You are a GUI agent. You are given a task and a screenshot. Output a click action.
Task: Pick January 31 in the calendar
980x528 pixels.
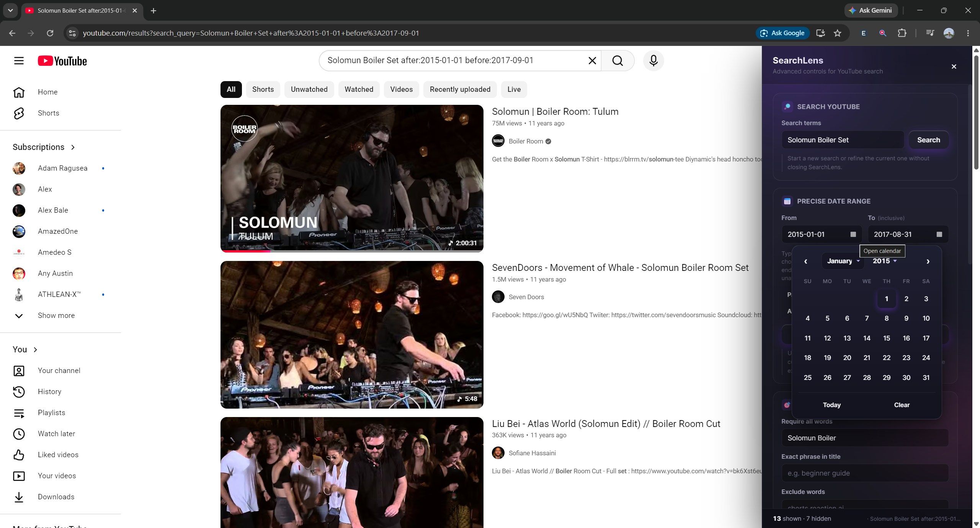click(926, 378)
